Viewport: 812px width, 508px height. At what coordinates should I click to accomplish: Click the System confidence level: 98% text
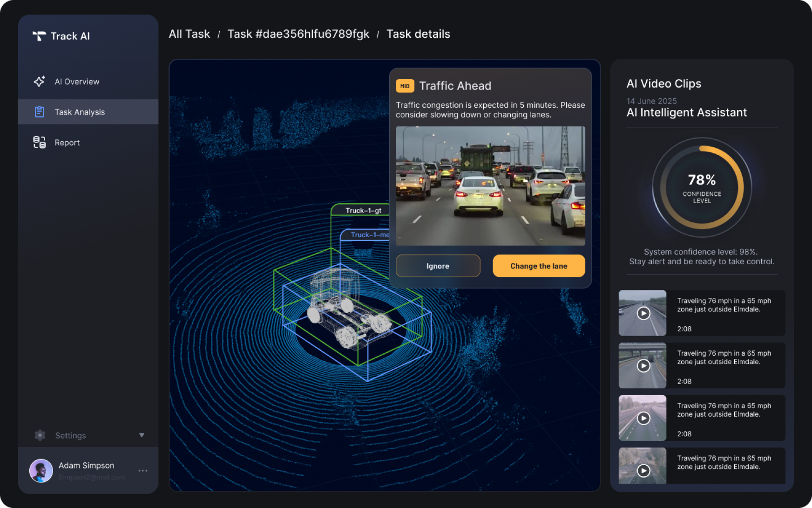click(x=701, y=252)
